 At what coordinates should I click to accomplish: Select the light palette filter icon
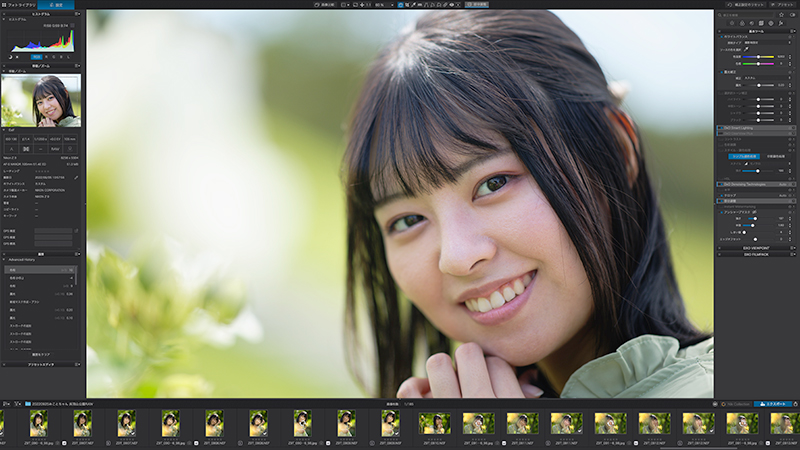tap(732, 23)
